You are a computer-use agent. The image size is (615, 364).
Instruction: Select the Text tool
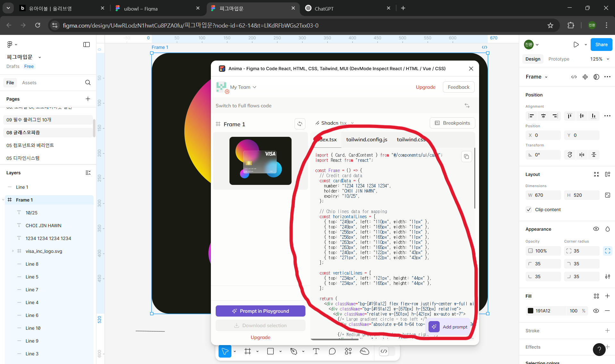click(x=316, y=352)
